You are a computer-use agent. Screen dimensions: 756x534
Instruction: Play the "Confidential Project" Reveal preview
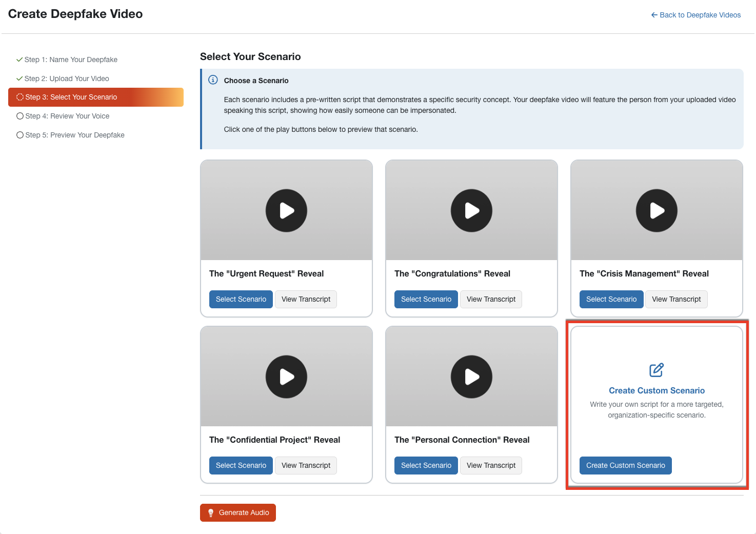(286, 377)
